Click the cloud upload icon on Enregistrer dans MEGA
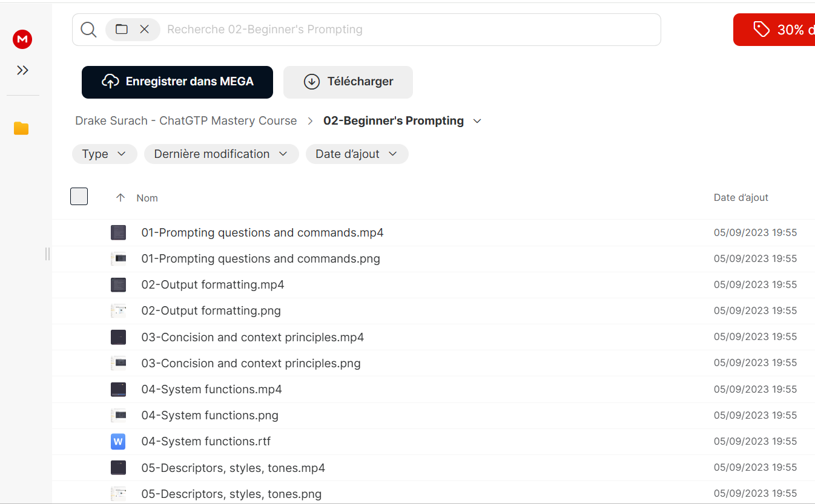This screenshot has width=815, height=504. 111,82
